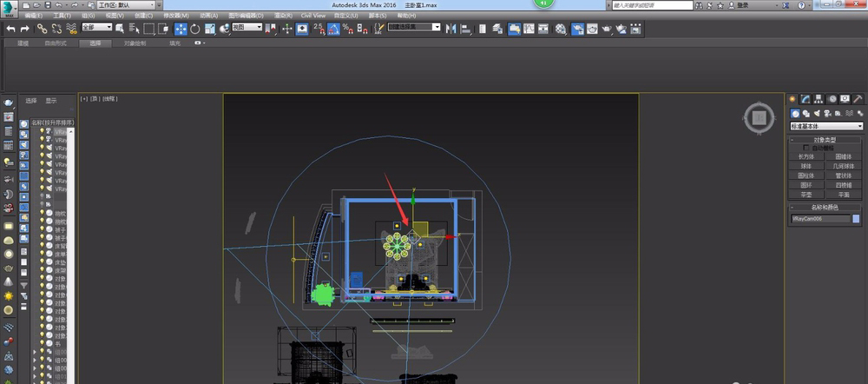868x384 pixels.
Task: Click the Render Production teapot icon
Action: [x=607, y=29]
